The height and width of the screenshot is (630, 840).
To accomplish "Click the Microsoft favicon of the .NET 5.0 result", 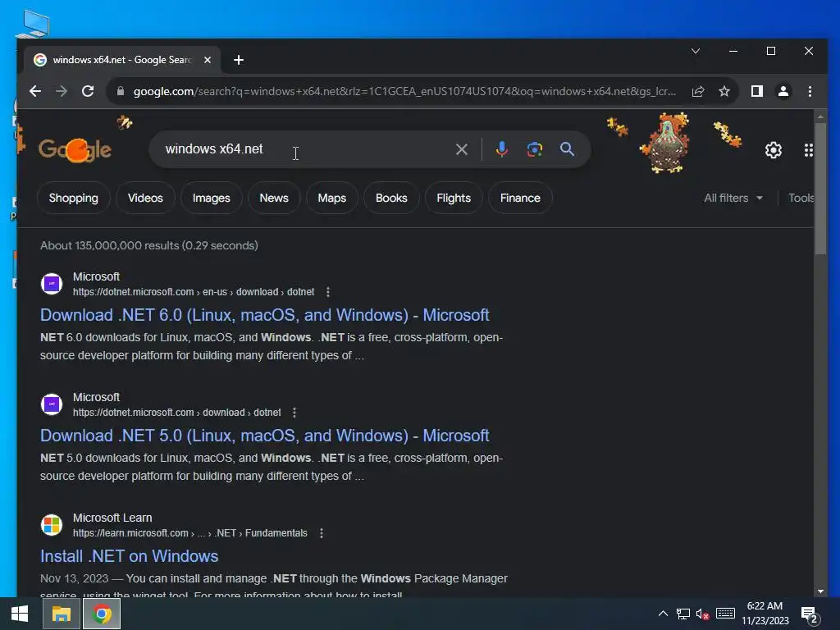I will [52, 404].
